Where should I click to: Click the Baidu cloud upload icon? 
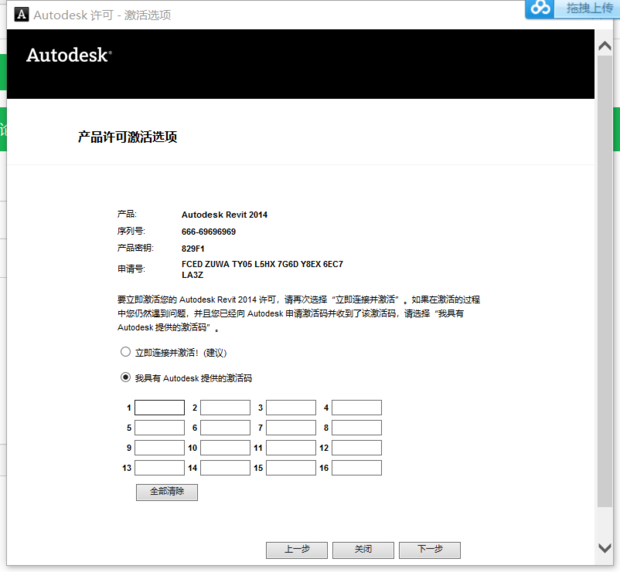coord(541,9)
